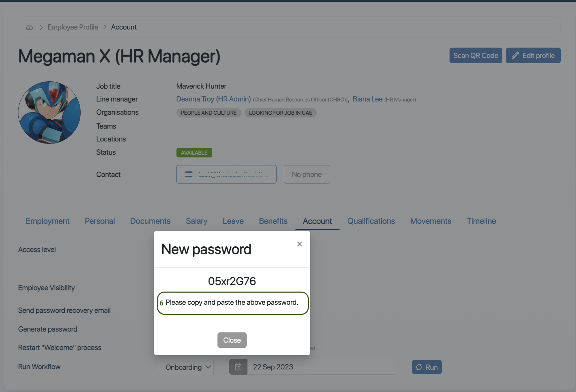Click the 22 Sep 2023 date field
The image size is (576, 392).
321,367
